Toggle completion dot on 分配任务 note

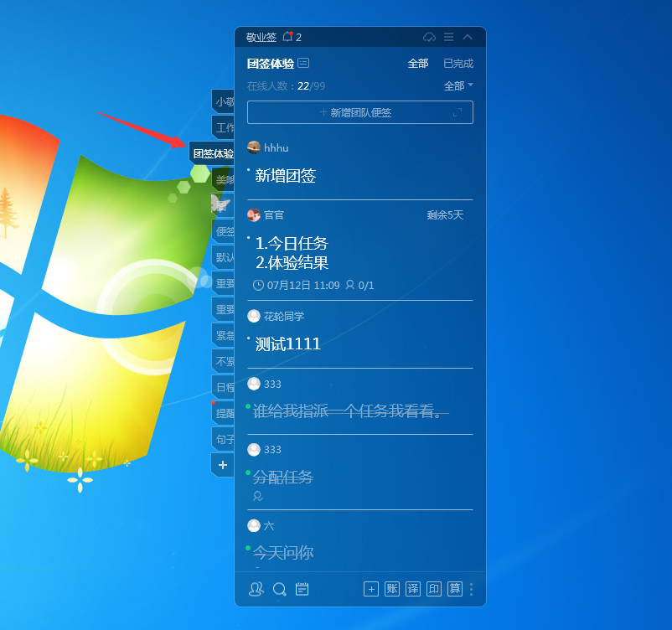(x=248, y=472)
